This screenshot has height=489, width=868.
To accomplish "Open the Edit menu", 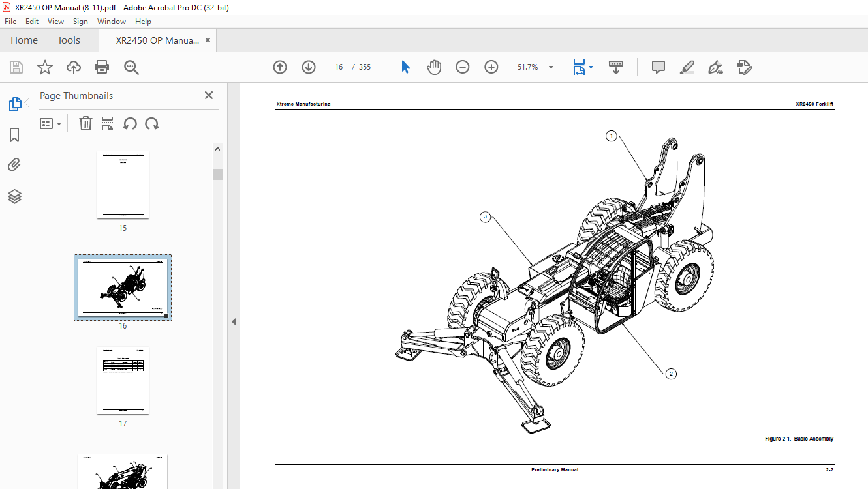I will coord(32,22).
